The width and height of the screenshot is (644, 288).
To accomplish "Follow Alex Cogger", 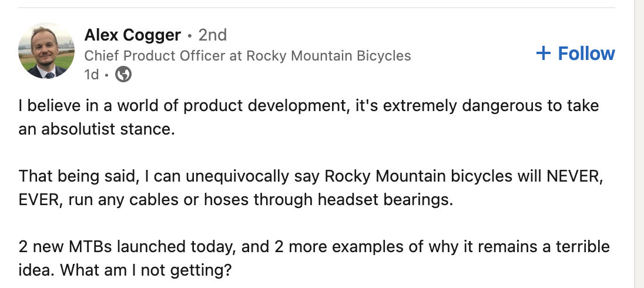I will 575,53.
